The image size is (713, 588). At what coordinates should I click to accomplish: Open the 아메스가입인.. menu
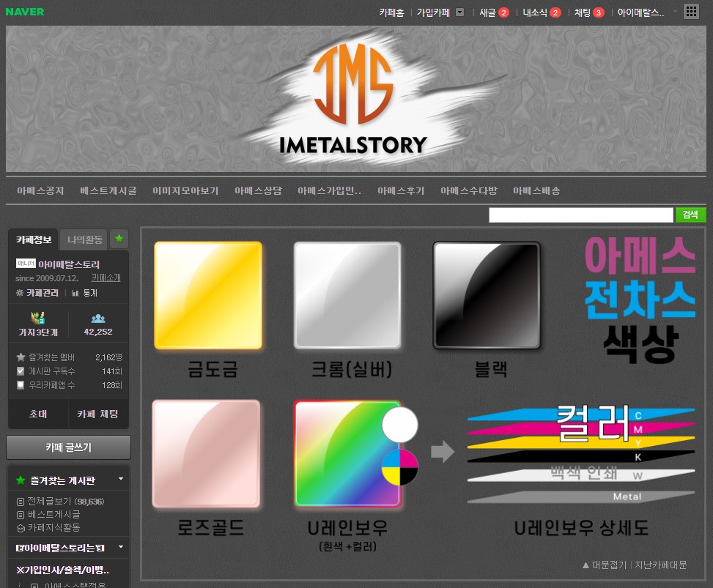click(330, 191)
